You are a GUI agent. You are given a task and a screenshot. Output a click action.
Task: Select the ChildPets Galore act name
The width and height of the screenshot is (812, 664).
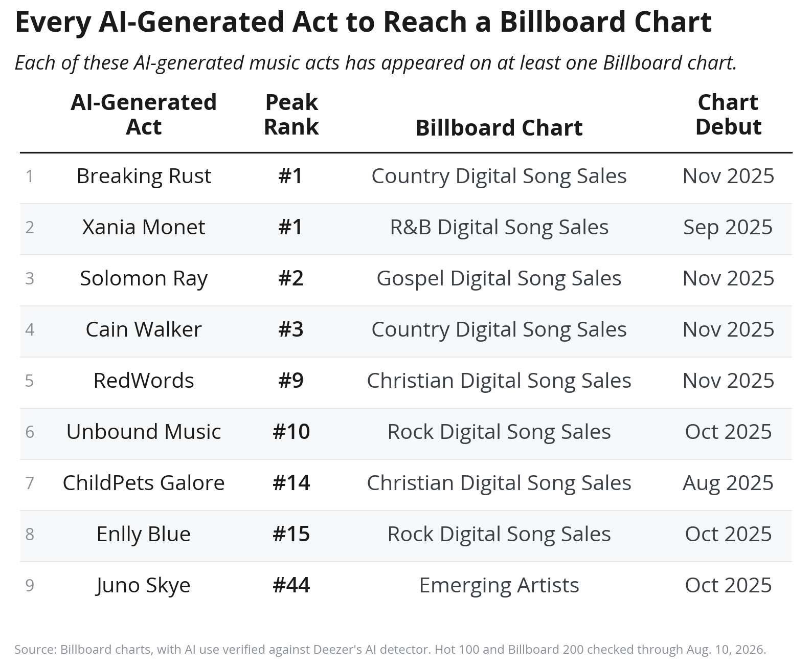[x=144, y=483]
